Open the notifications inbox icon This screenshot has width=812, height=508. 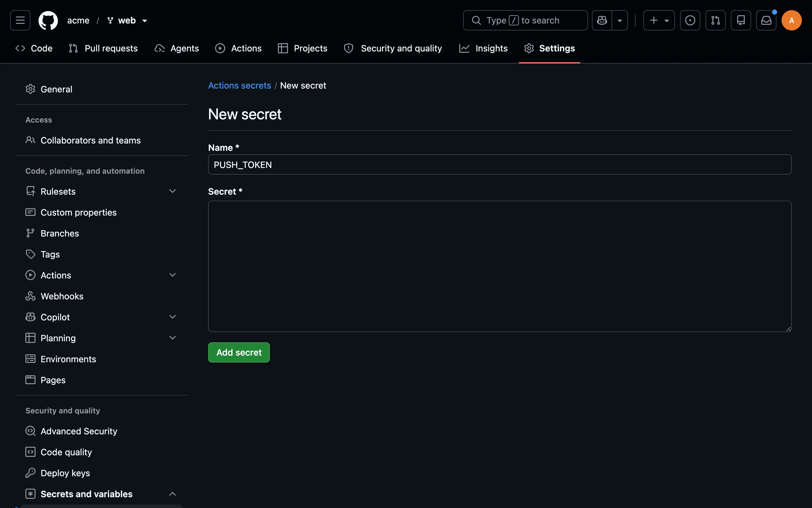point(766,21)
